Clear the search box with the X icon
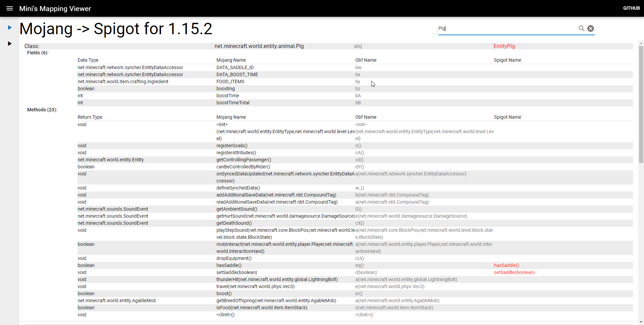This screenshot has width=644, height=325. 591,29
